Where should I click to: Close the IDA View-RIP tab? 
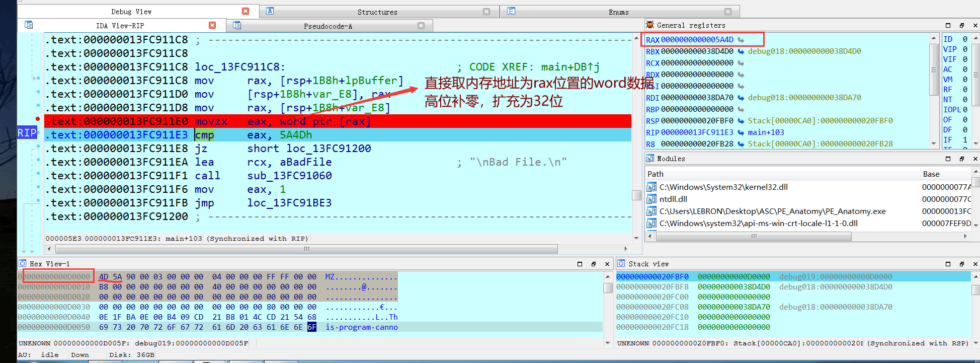[x=212, y=26]
